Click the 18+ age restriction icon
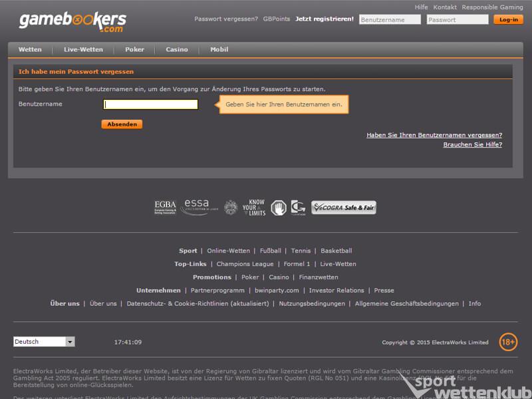 click(508, 342)
